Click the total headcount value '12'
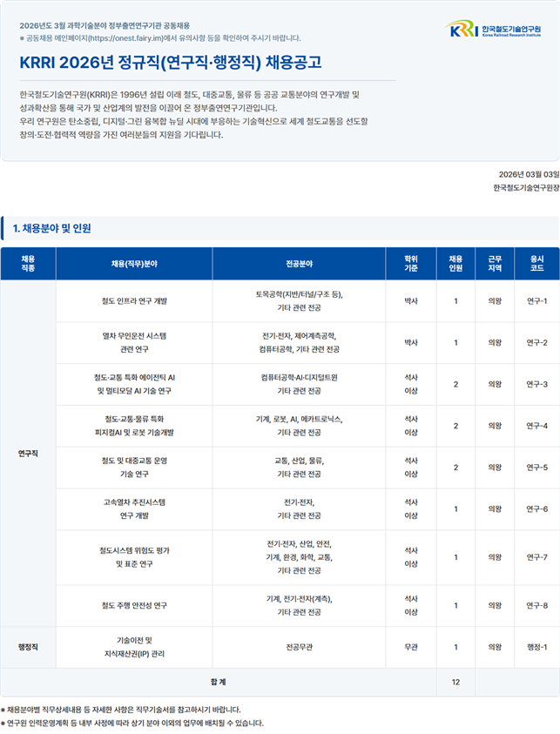The width and height of the screenshot is (560, 734). [x=455, y=682]
